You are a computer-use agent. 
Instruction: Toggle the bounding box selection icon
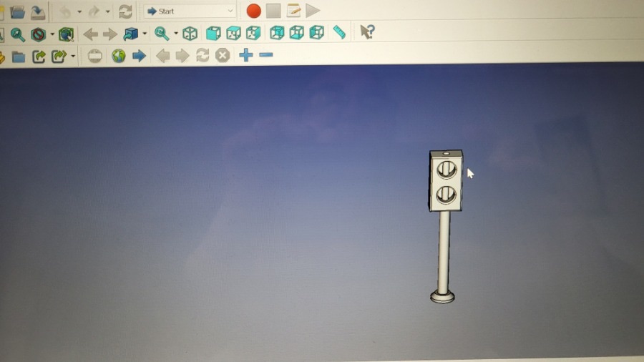(x=66, y=35)
